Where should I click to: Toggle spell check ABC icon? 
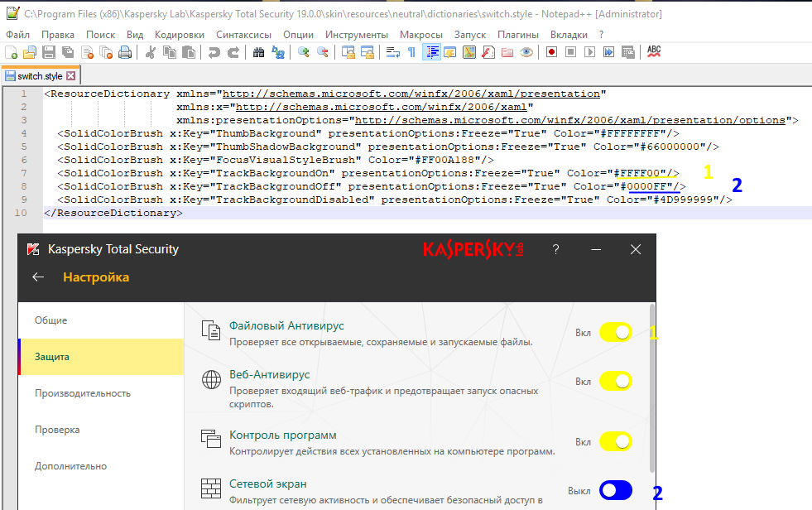(654, 51)
